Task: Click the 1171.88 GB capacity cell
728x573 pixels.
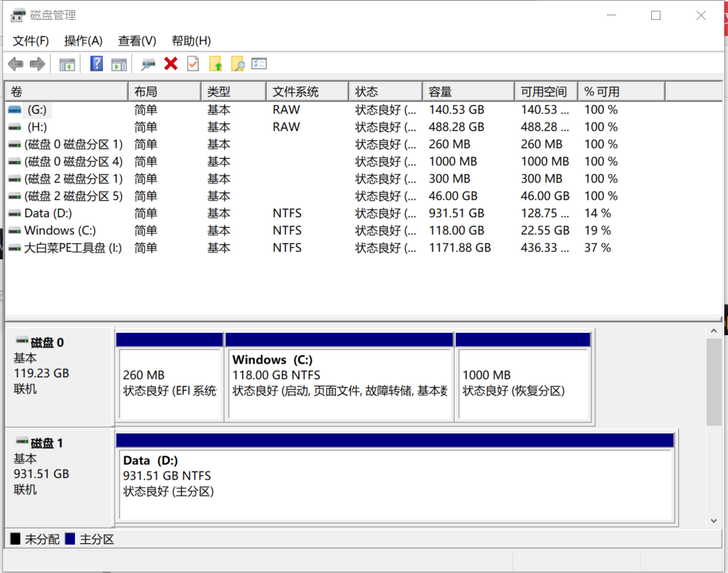Action: point(460,248)
